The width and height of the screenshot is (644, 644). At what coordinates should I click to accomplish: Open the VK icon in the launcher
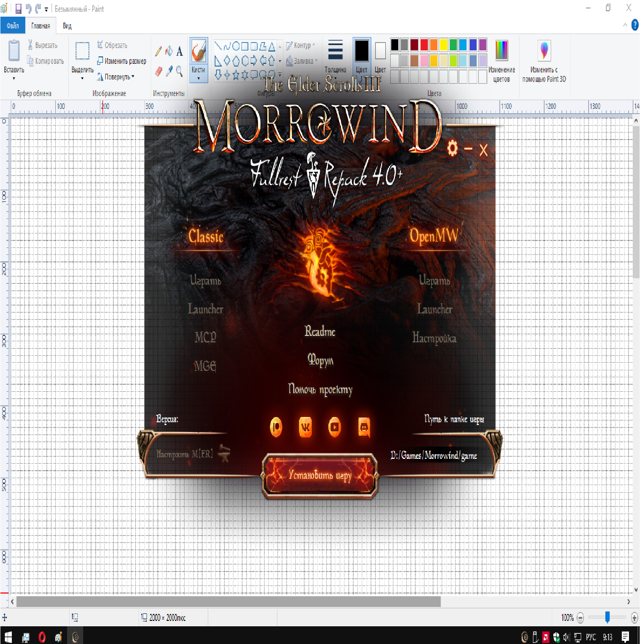pos(305,428)
